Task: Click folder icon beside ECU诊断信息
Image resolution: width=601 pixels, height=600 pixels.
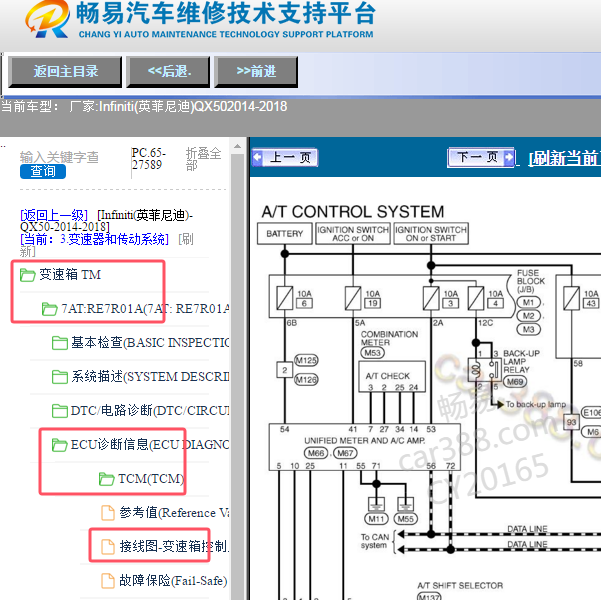Action: tap(60, 445)
